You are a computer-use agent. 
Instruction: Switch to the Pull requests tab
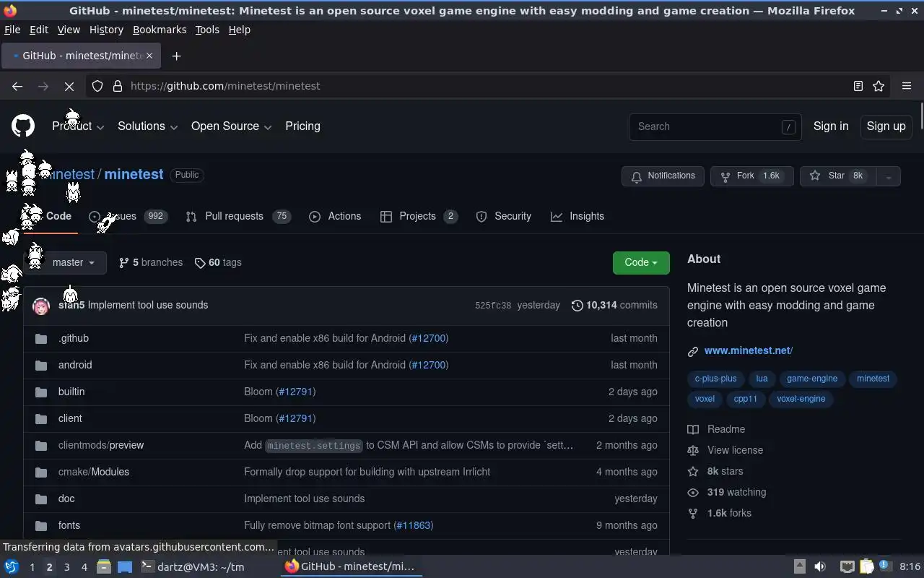pos(237,216)
